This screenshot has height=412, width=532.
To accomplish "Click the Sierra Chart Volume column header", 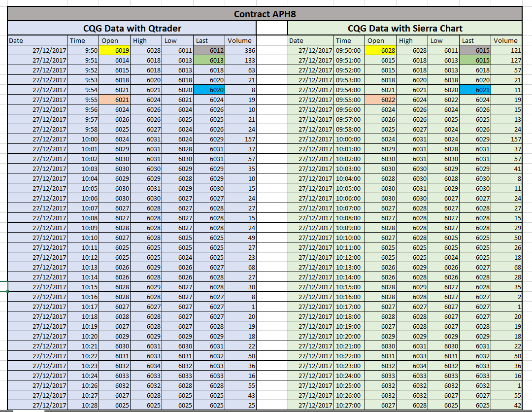I will click(506, 40).
